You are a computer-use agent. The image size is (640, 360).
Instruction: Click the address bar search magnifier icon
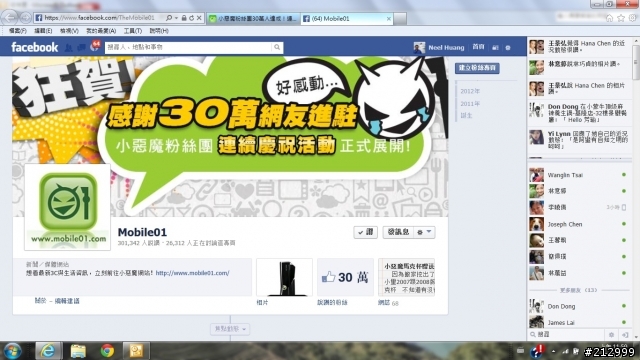click(x=169, y=18)
